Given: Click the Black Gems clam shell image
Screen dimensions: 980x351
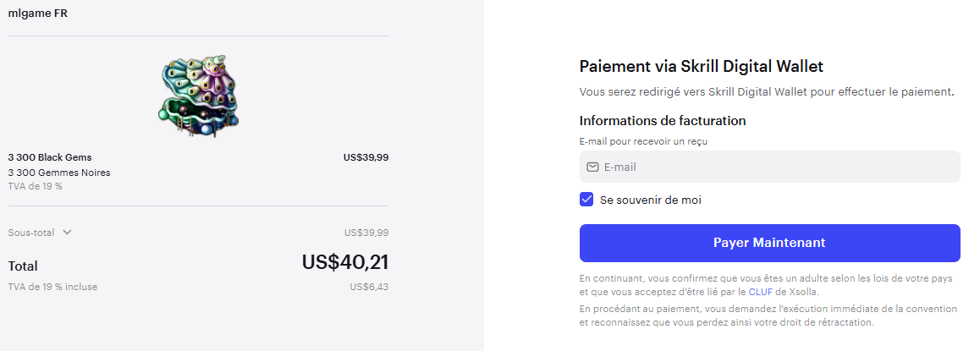Looking at the screenshot, I should tap(199, 96).
